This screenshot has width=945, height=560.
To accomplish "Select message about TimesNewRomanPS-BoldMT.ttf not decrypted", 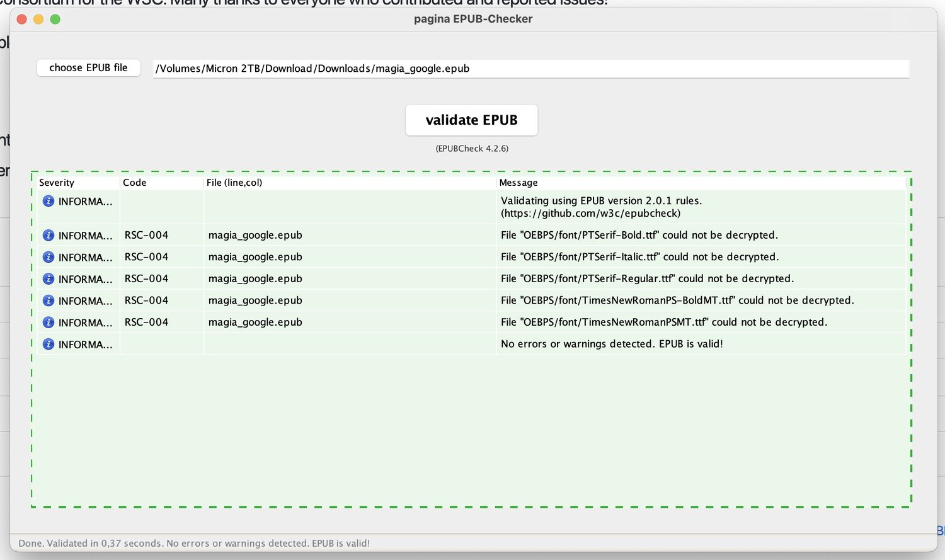I will click(677, 300).
